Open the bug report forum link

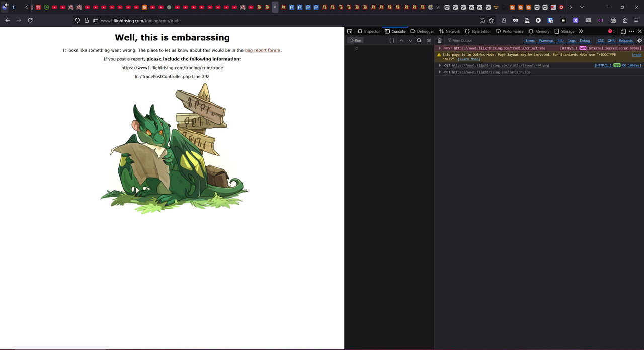pyautogui.click(x=263, y=50)
